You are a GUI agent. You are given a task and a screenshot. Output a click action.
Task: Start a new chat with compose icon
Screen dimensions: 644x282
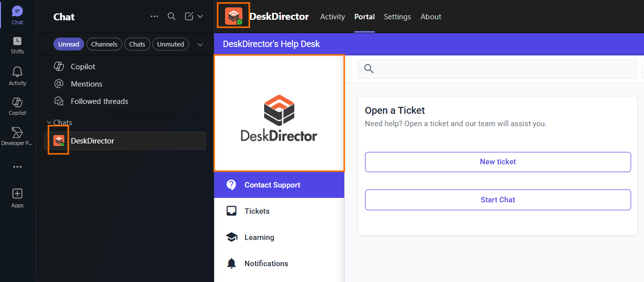[x=189, y=16]
